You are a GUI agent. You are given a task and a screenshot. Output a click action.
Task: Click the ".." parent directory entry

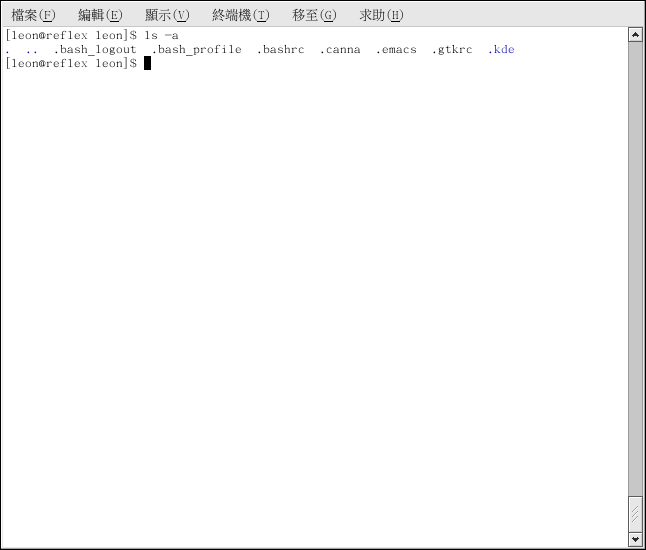pos(32,50)
